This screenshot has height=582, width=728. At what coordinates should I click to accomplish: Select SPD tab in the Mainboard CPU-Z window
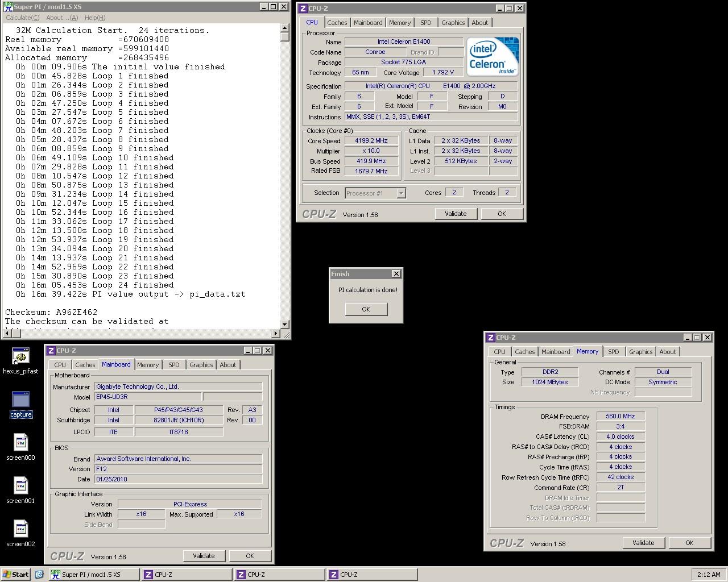pyautogui.click(x=174, y=365)
